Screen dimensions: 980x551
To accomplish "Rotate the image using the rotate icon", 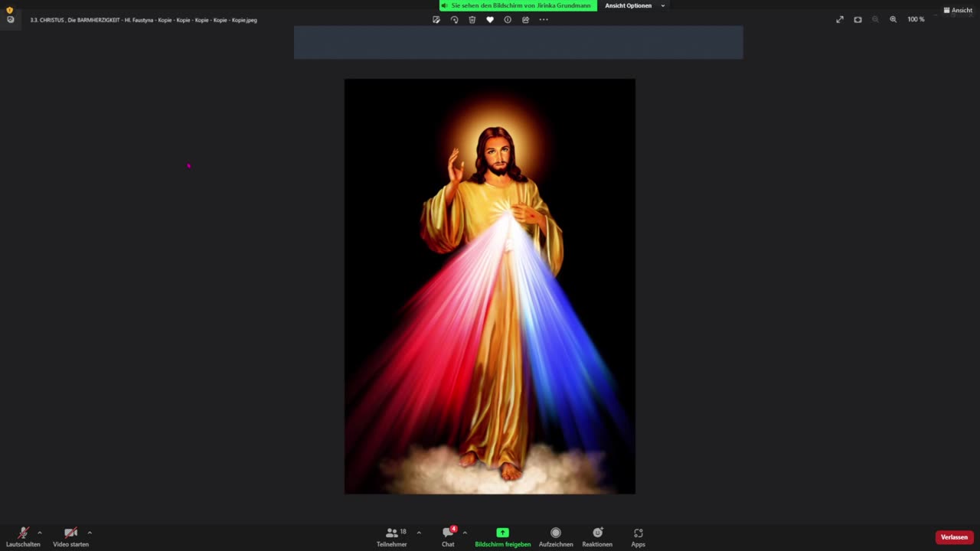I will pyautogui.click(x=454, y=20).
